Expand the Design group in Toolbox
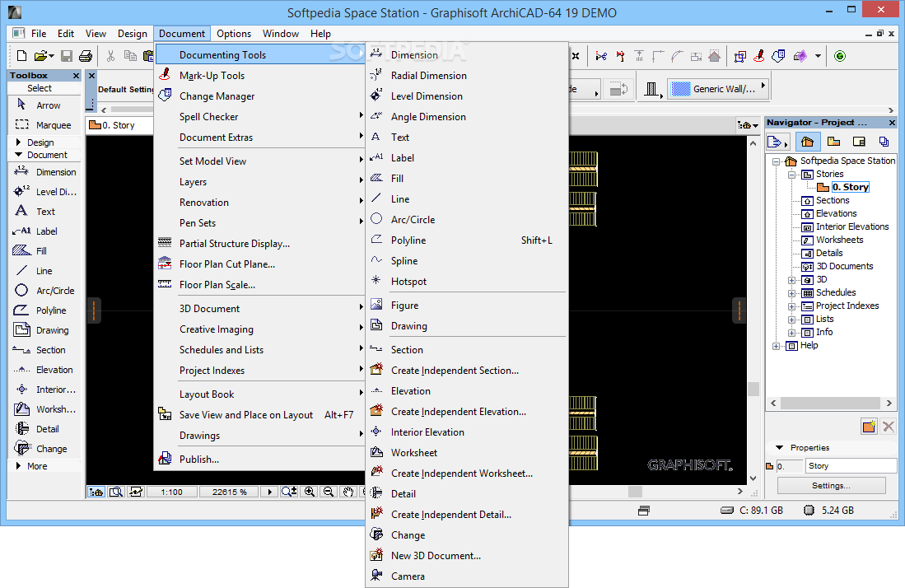 18,142
